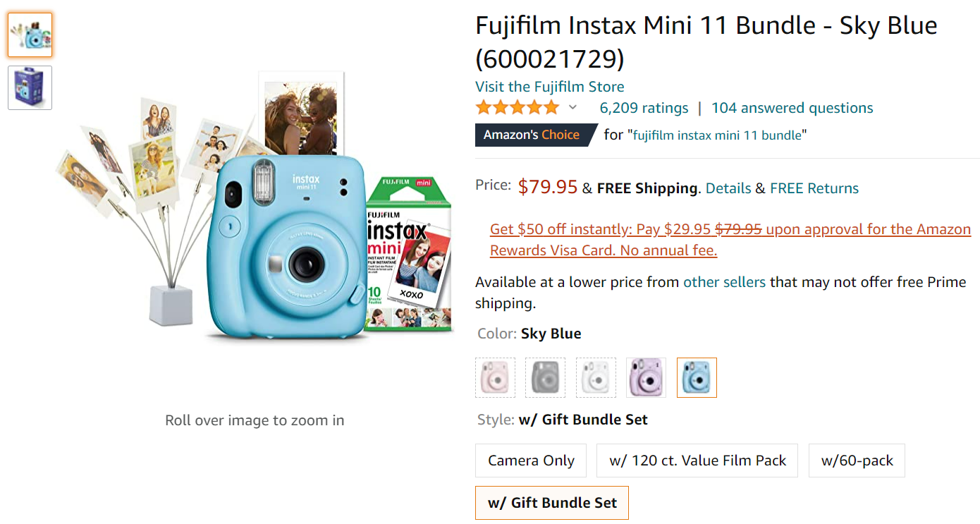Choose the Ice White color swatch
Viewport: 980px width, 524px height.
[x=596, y=377]
